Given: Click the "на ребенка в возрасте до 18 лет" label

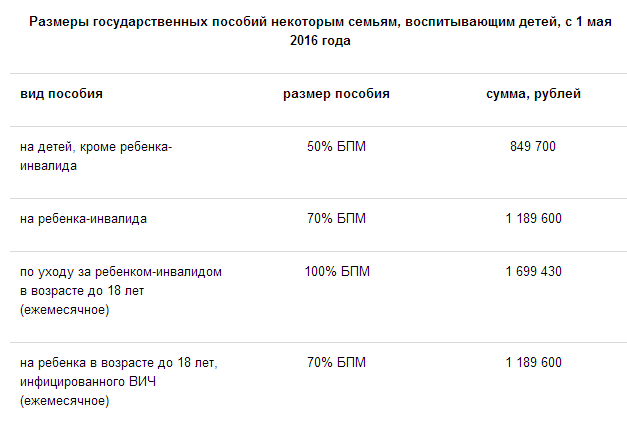Looking at the screenshot, I should tap(119, 363).
